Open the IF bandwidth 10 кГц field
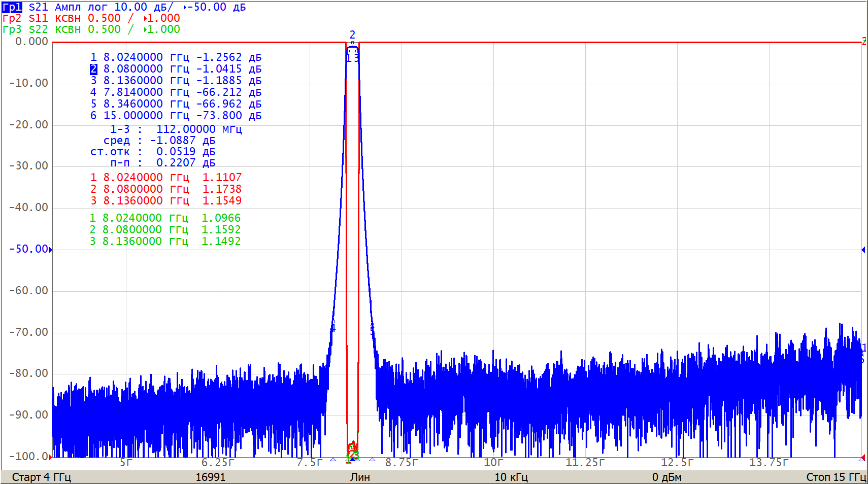The width and height of the screenshot is (868, 484). pyautogui.click(x=511, y=477)
